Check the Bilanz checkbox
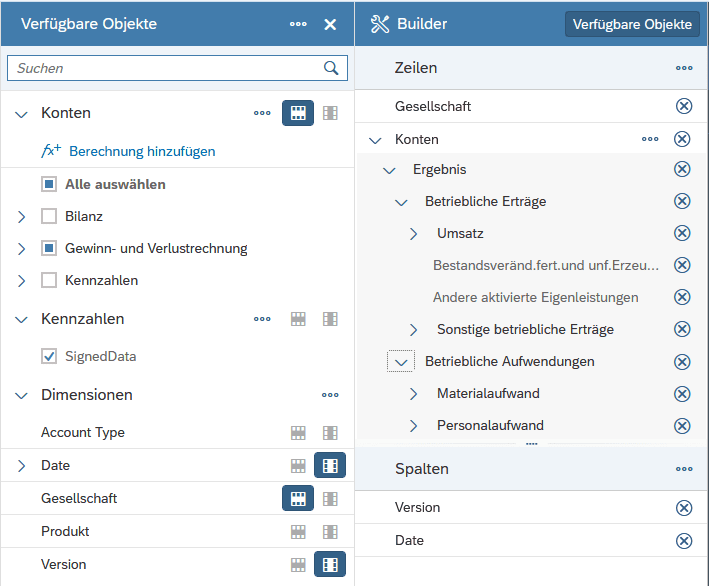This screenshot has width=709, height=586. pos(49,216)
